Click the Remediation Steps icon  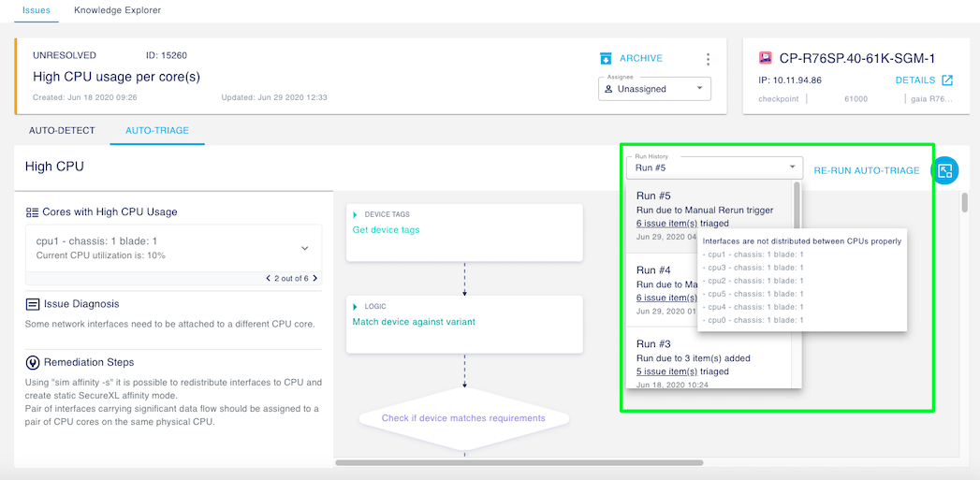33,362
